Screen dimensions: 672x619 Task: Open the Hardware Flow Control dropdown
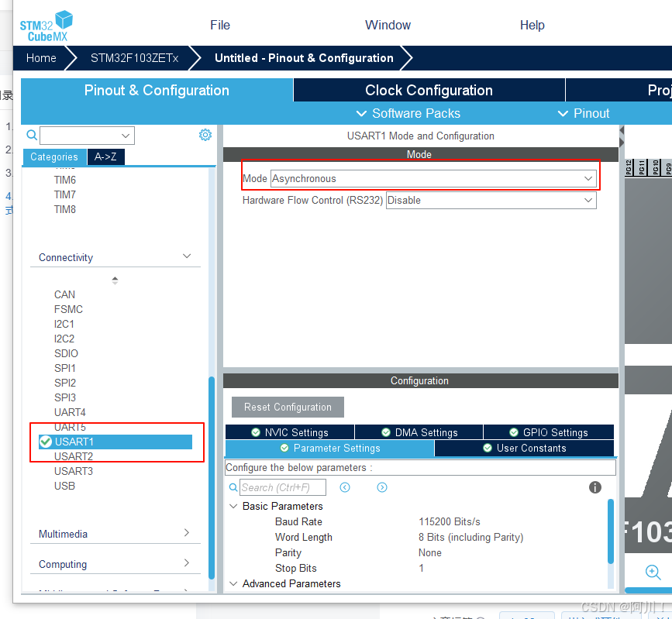click(491, 201)
